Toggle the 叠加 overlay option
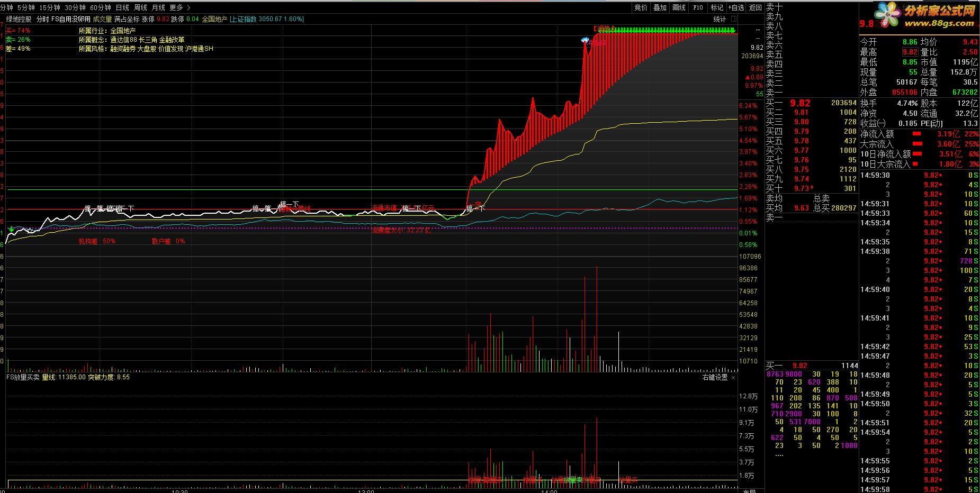The image size is (980, 493). [x=660, y=7]
